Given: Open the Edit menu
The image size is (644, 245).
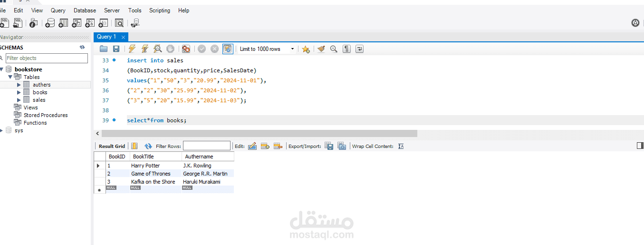Looking at the screenshot, I should 19,10.
